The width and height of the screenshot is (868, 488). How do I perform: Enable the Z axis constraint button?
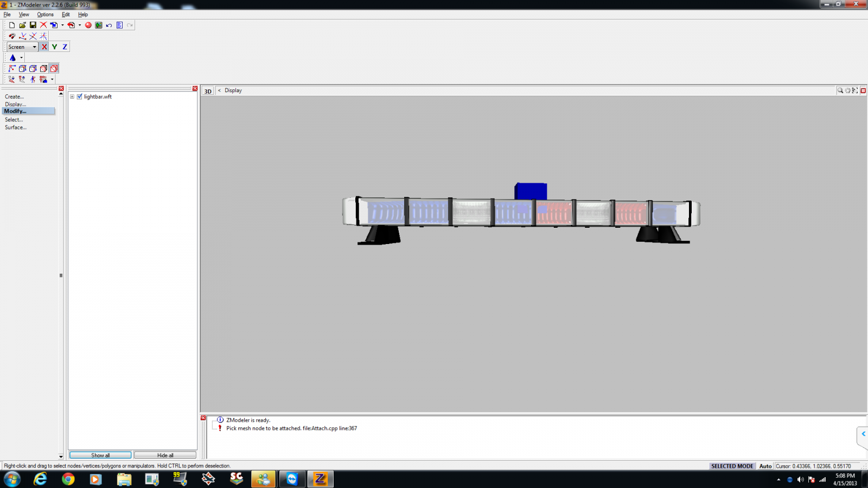(x=65, y=47)
